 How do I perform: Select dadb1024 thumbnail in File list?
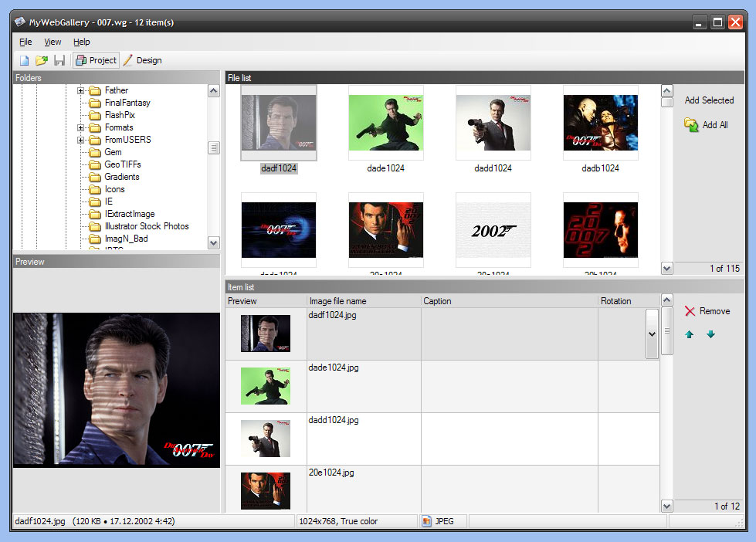pos(600,123)
